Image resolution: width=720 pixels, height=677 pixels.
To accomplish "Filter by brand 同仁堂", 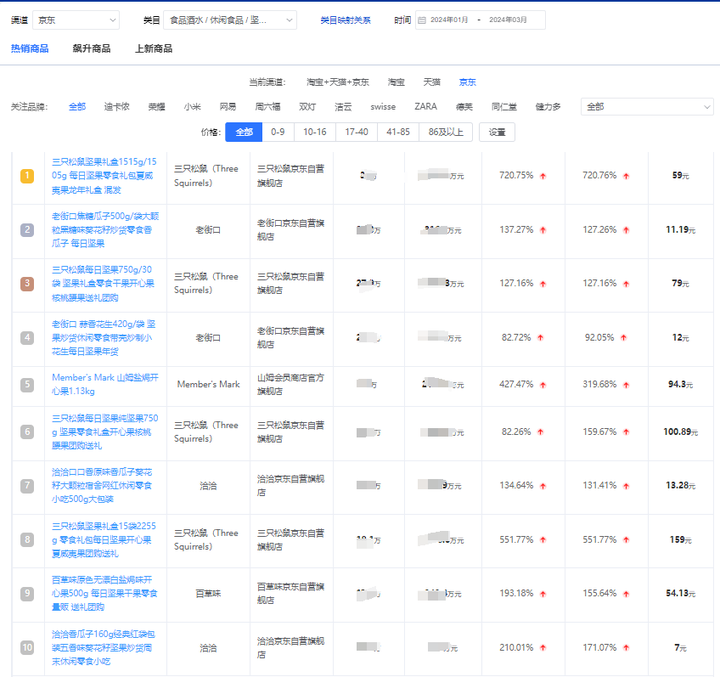I will coord(504,107).
